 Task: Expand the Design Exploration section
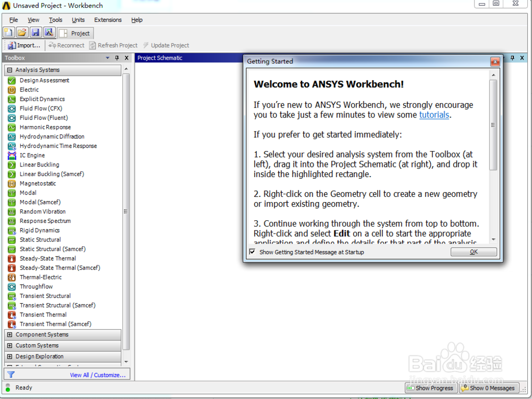point(10,356)
